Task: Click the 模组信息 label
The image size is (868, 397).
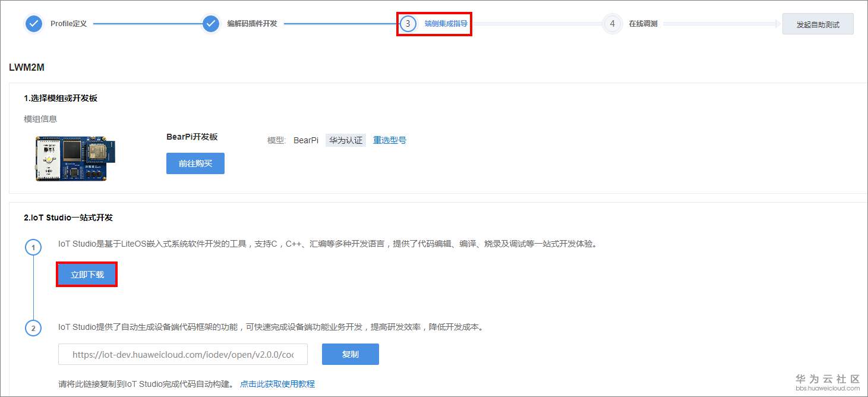Action: [40, 119]
